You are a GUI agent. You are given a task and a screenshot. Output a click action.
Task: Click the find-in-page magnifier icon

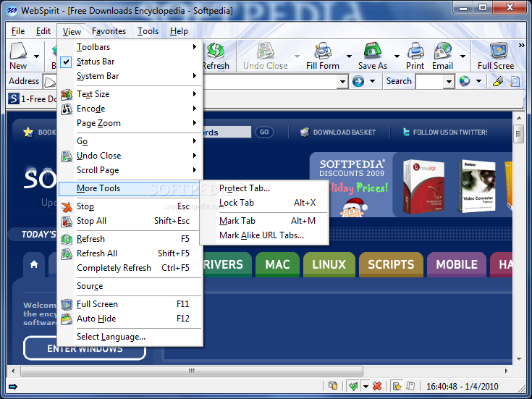[515, 81]
